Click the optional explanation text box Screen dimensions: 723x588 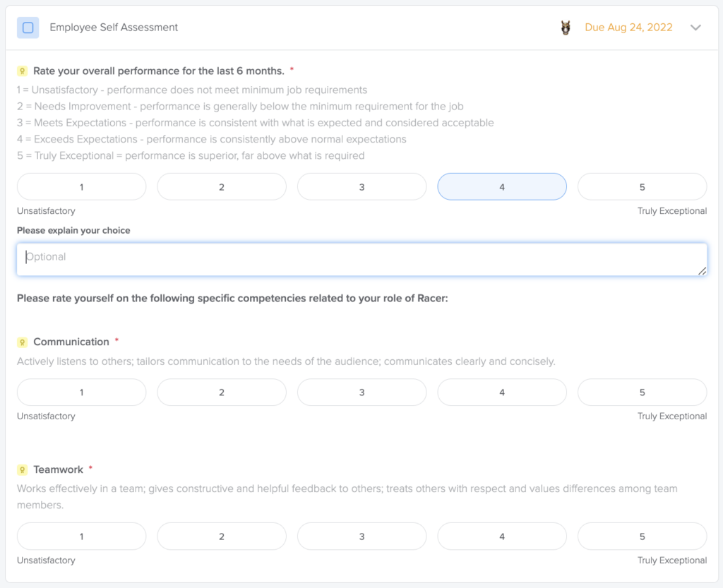pyautogui.click(x=361, y=258)
